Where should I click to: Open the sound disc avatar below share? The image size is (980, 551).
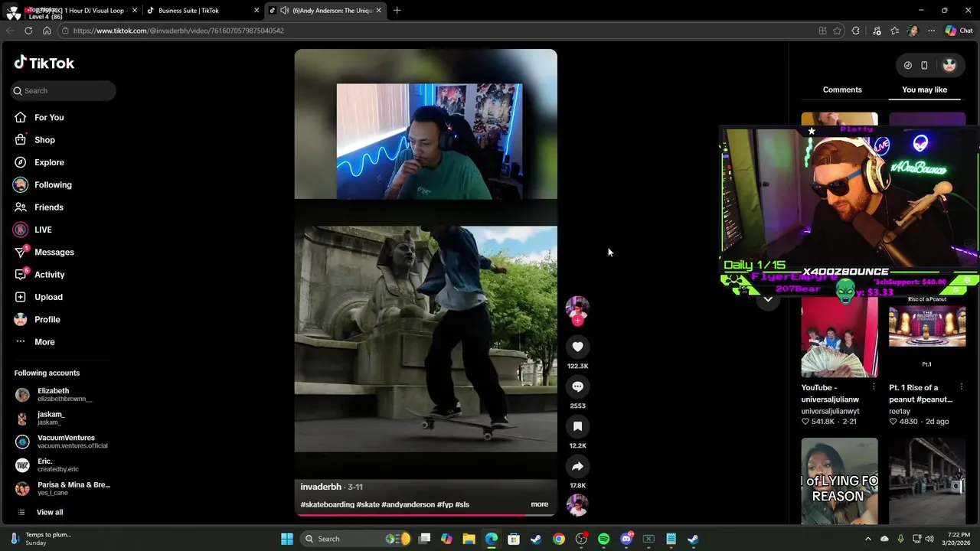pos(577,505)
